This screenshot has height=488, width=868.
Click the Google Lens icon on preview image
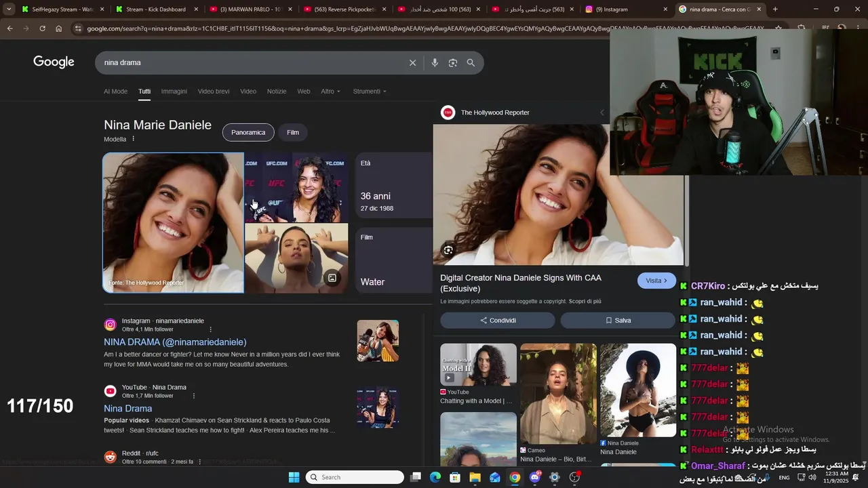click(448, 250)
